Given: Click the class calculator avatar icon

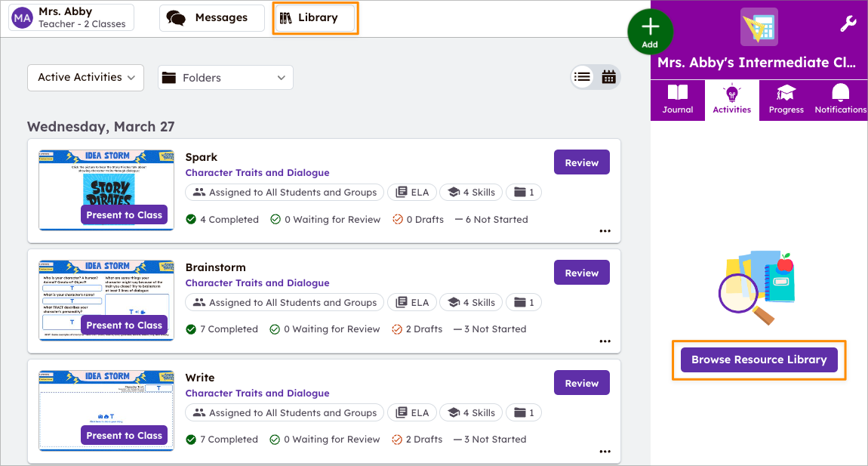Looking at the screenshot, I should [759, 27].
